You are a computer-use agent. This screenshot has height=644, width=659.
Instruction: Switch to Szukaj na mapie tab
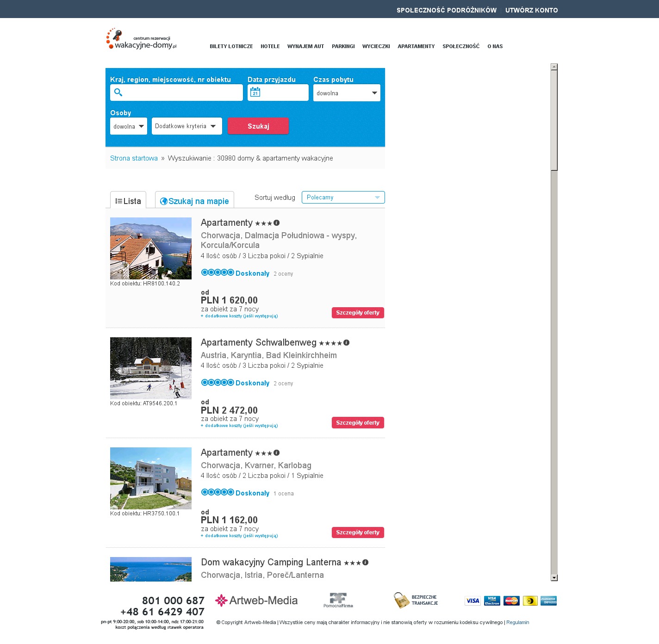click(x=194, y=201)
